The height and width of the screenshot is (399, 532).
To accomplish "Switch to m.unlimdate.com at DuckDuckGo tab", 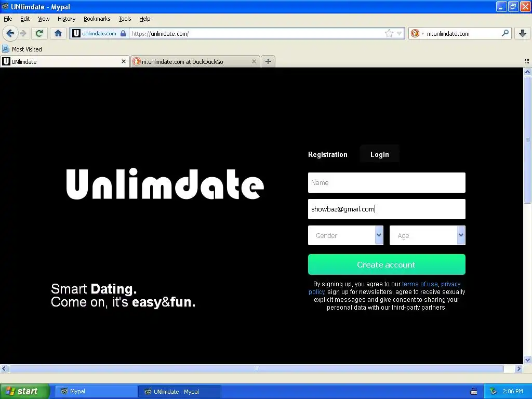I will tap(195, 61).
